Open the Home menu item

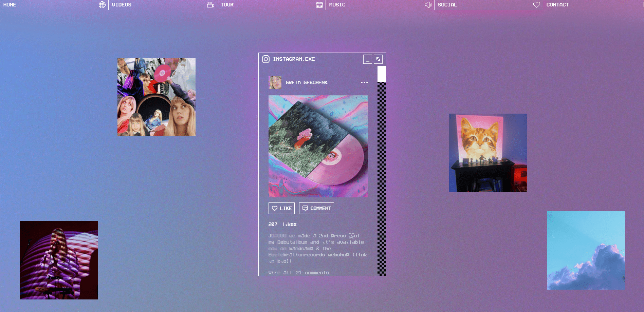click(10, 5)
